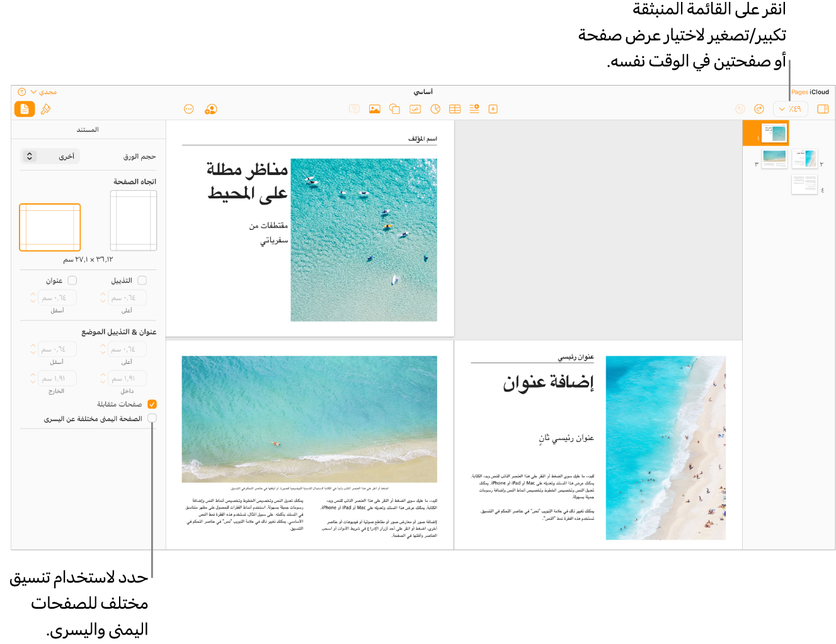Screen dimensions: 836x644
Task: Click the داخل margin field
Action: [x=127, y=378]
